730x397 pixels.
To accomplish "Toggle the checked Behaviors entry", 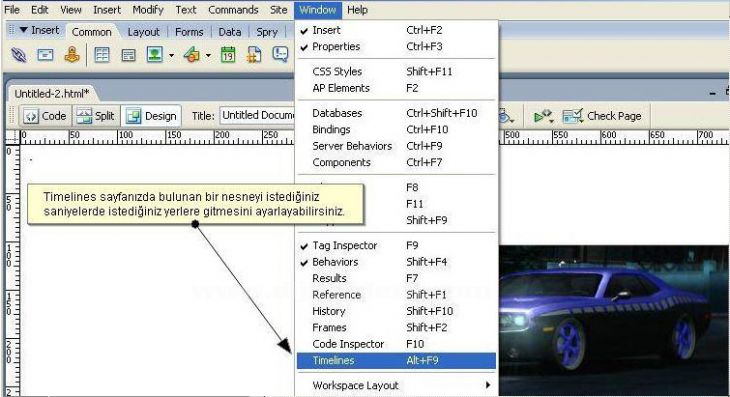I will (396, 262).
